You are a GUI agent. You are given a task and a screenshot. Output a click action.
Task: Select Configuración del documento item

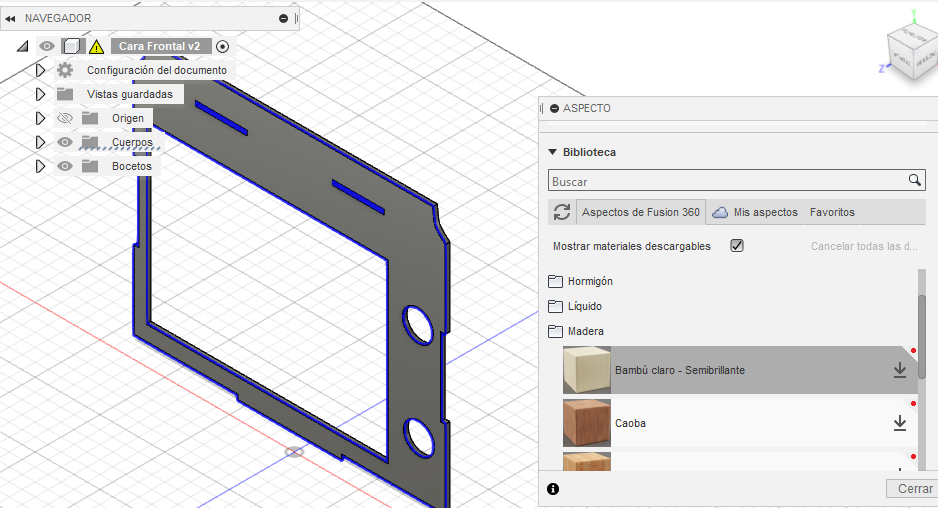[x=157, y=70]
